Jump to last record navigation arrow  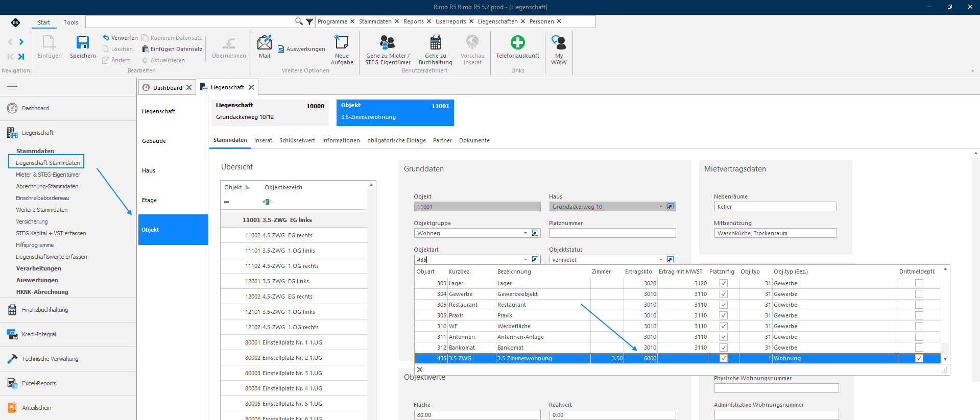pyautogui.click(x=21, y=57)
